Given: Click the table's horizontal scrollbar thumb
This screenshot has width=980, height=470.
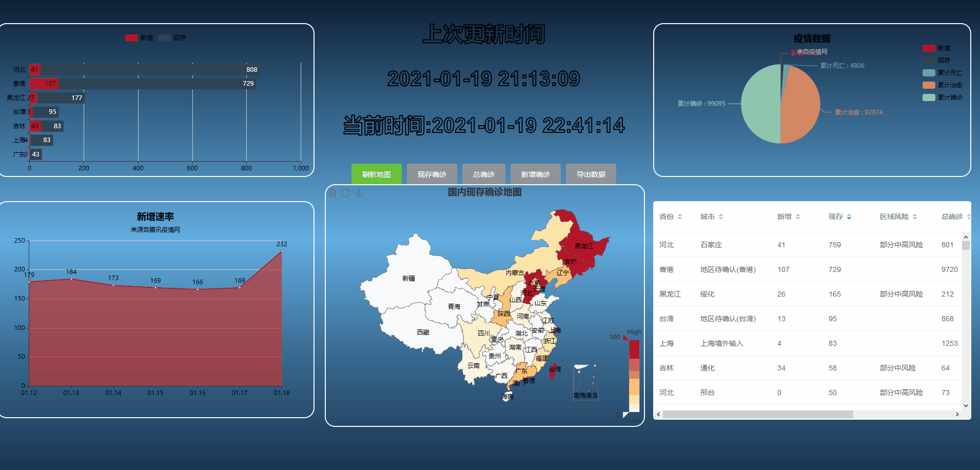Looking at the screenshot, I should pyautogui.click(x=758, y=415).
